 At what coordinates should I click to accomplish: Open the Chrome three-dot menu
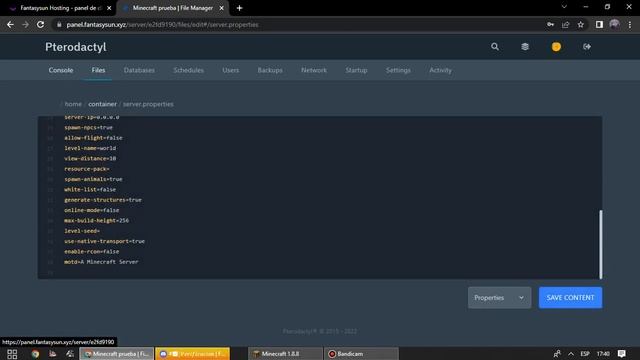630,24
